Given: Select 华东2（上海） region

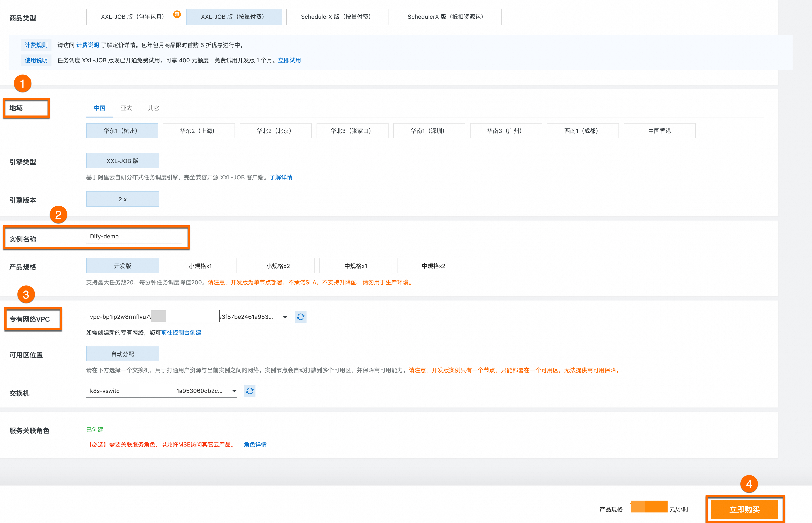Looking at the screenshot, I should pos(199,131).
